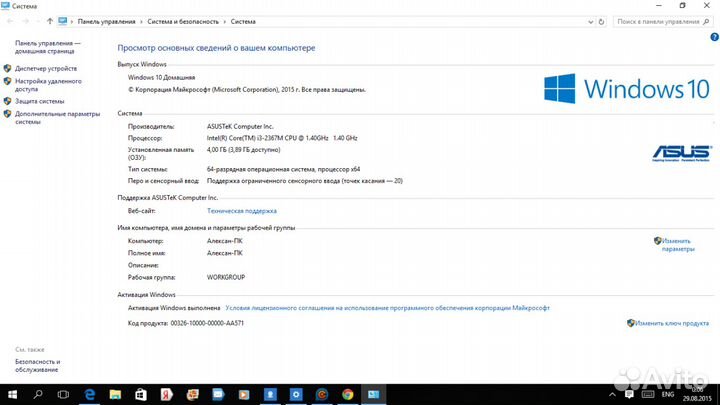720x405 pixels.
Task: Select Полное имя value Алексан-ПК
Action: [x=225, y=253]
